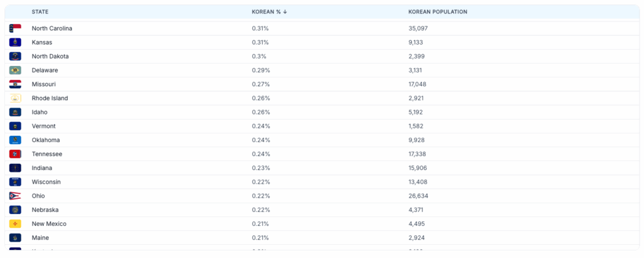Click the Ohio flag icon
Image resolution: width=644 pixels, height=258 pixels.
tap(15, 196)
